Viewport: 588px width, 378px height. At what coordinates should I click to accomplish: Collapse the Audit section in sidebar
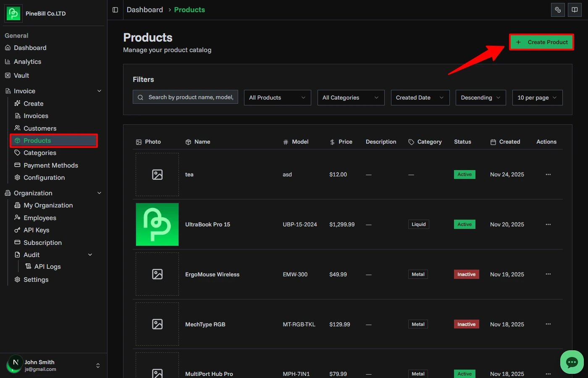click(90, 255)
